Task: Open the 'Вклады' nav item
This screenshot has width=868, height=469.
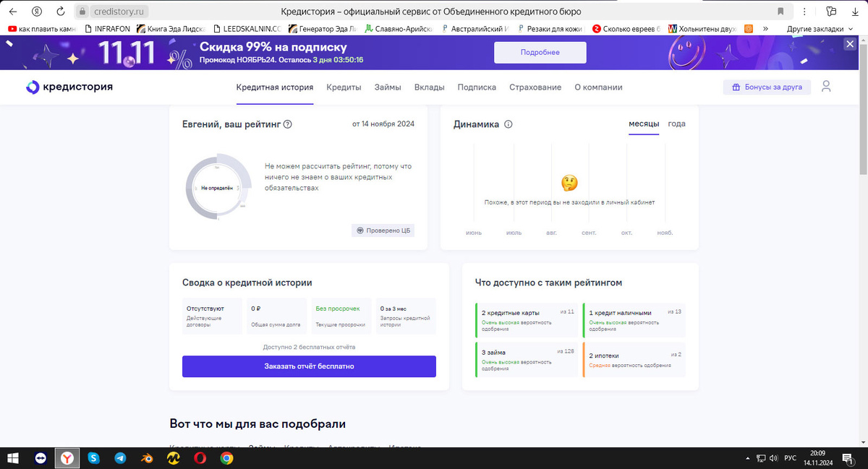Action: coord(430,87)
